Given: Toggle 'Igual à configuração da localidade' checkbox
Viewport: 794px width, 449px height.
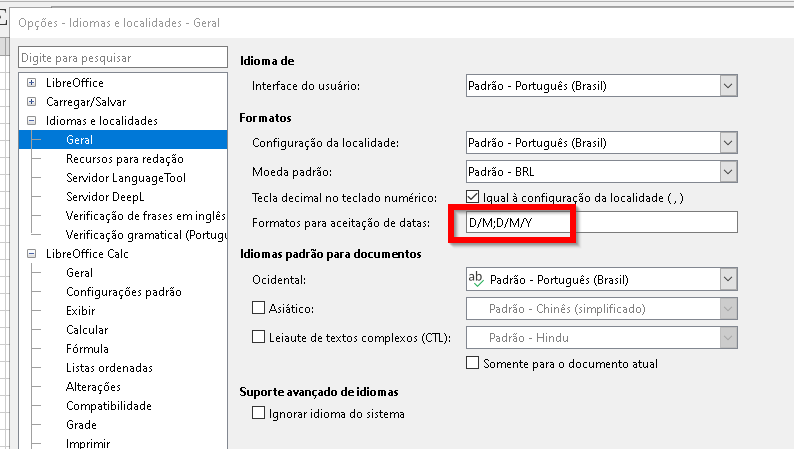Looking at the screenshot, I should [x=473, y=198].
